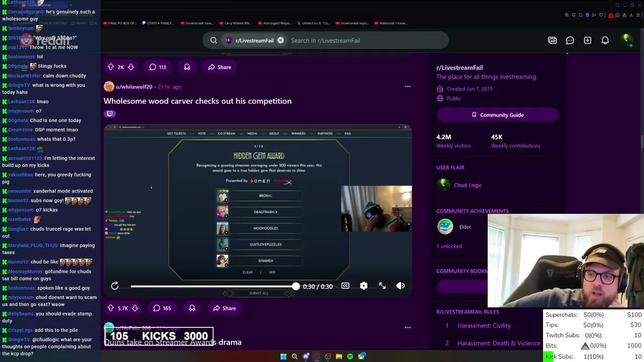Share the wood carver post

point(224,308)
